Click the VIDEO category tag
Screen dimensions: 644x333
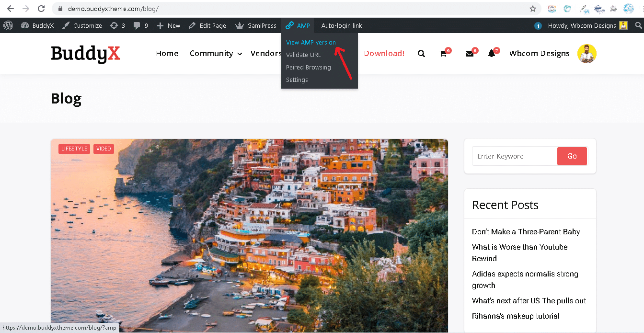click(103, 149)
